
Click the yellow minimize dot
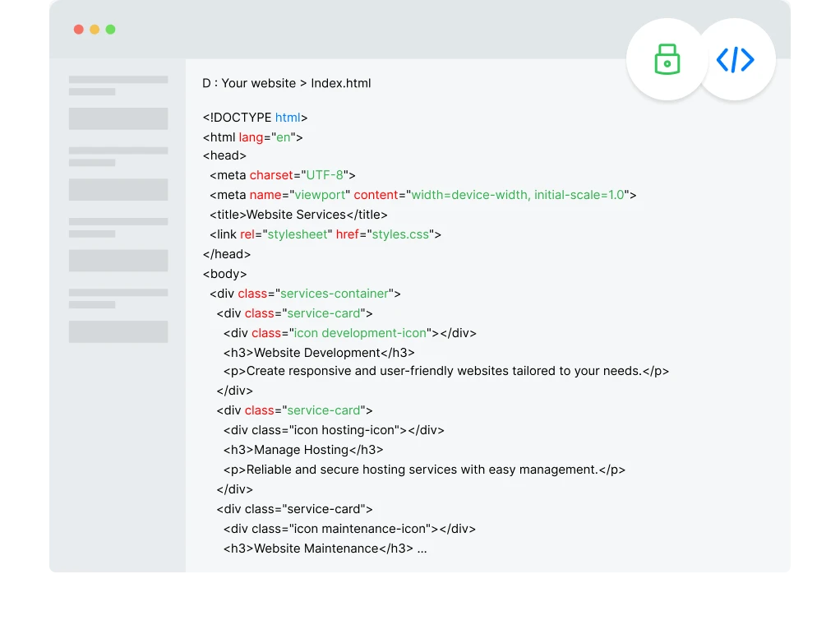[x=95, y=30]
